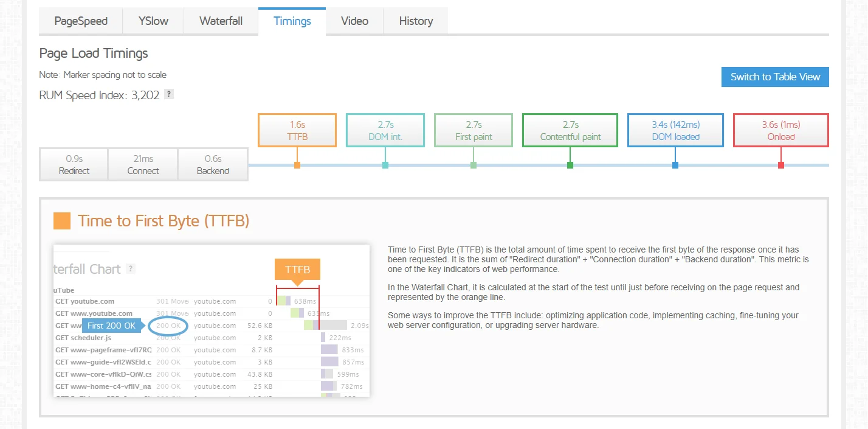
Task: Click the TTFB waterfall chart thumbnail
Action: (212, 321)
